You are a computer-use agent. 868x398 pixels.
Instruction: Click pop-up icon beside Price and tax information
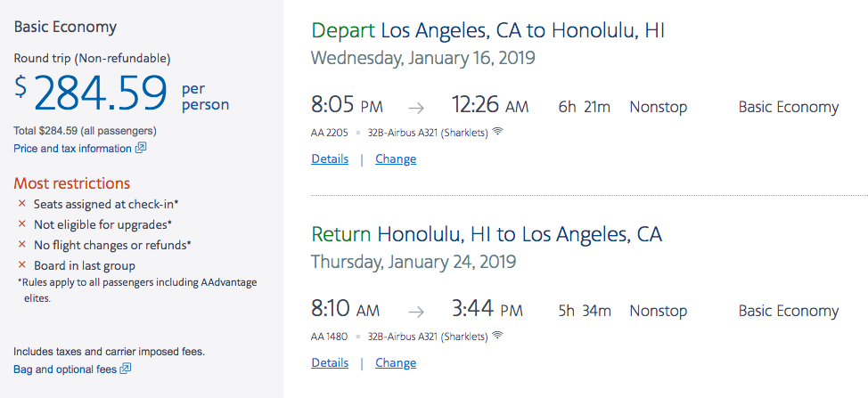coord(141,149)
